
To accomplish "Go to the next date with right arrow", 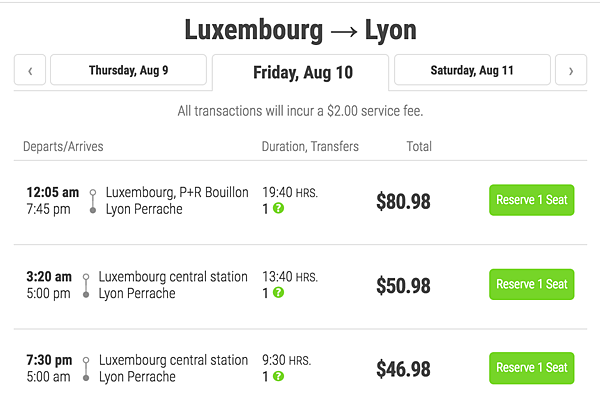I will [571, 71].
